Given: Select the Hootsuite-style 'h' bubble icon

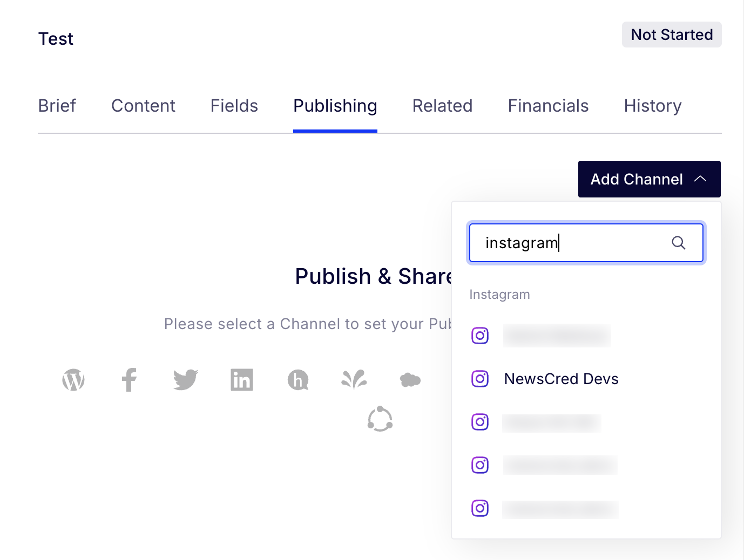Looking at the screenshot, I should click(x=298, y=380).
